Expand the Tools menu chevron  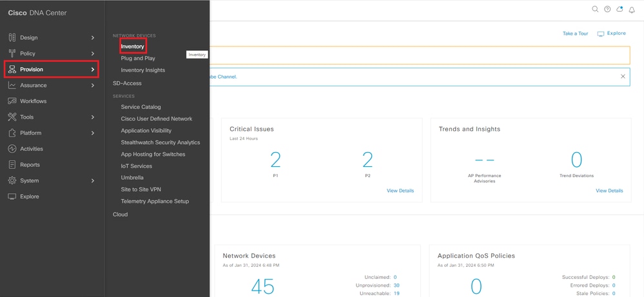[93, 117]
